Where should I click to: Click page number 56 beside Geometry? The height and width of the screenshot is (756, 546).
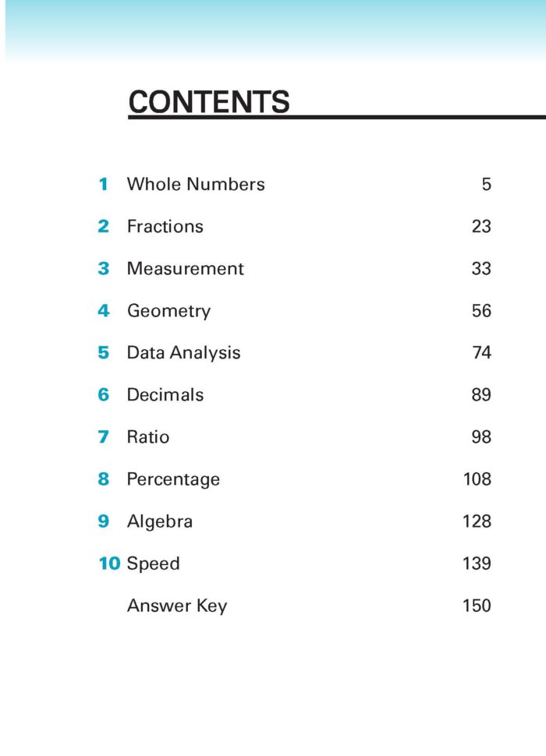481,311
